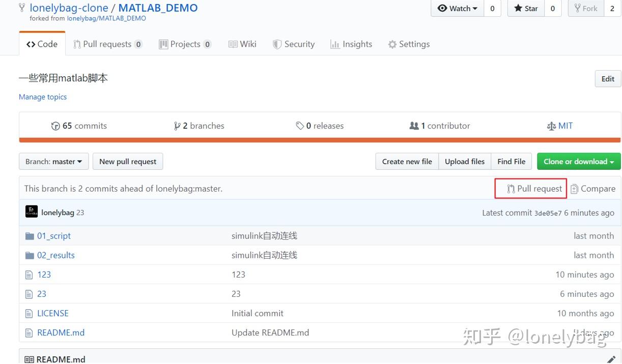This screenshot has width=622, height=364.
Task: Click the Pull request icon in the compare bar
Action: (511, 188)
